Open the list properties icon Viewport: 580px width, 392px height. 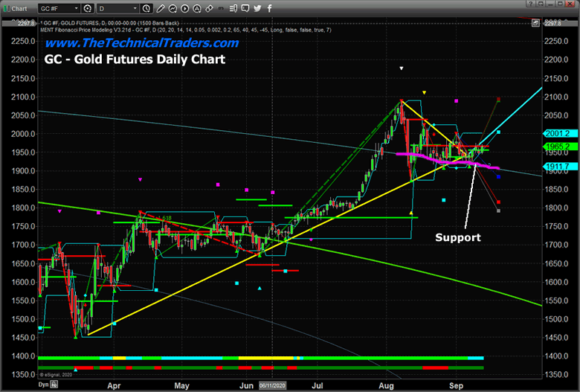coord(233,8)
